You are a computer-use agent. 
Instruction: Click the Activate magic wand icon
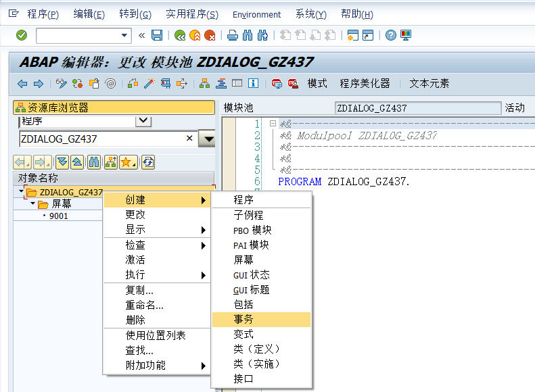[x=149, y=84]
